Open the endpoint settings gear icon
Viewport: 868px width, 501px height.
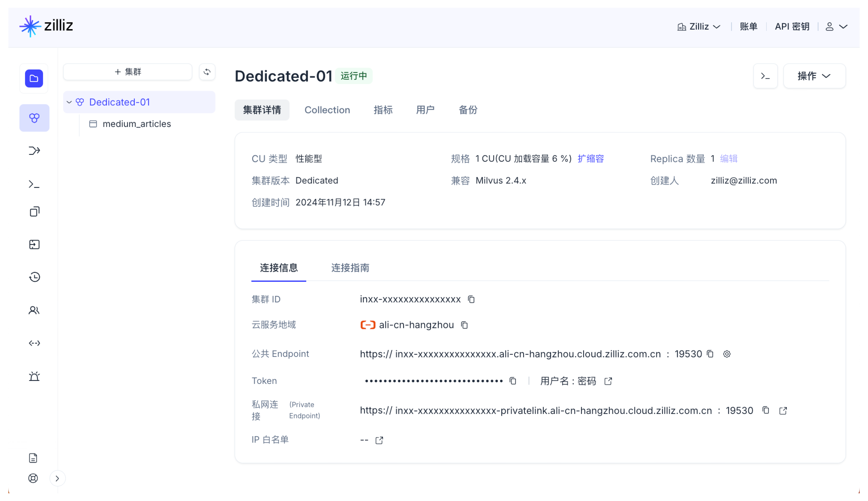pos(727,354)
